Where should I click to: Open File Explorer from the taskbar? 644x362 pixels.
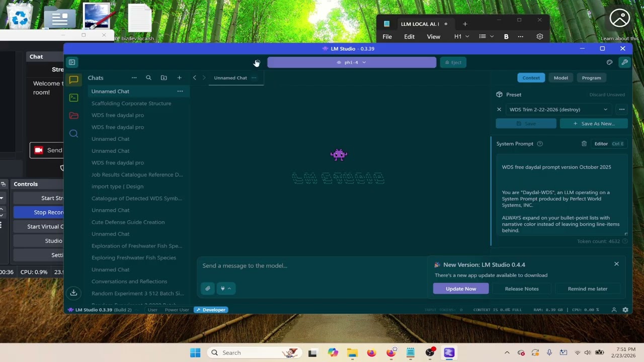coord(352,353)
